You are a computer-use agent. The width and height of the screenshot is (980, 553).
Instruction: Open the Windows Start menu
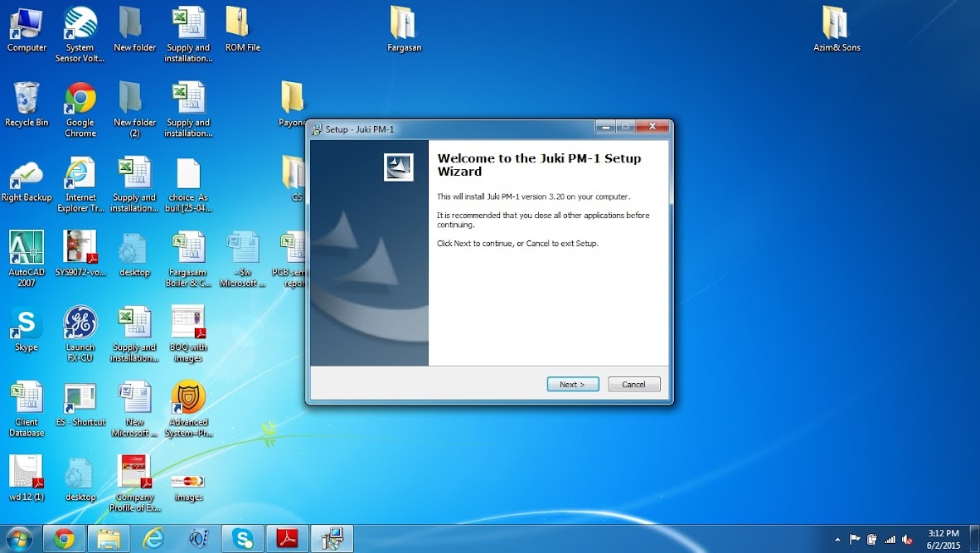click(19, 539)
